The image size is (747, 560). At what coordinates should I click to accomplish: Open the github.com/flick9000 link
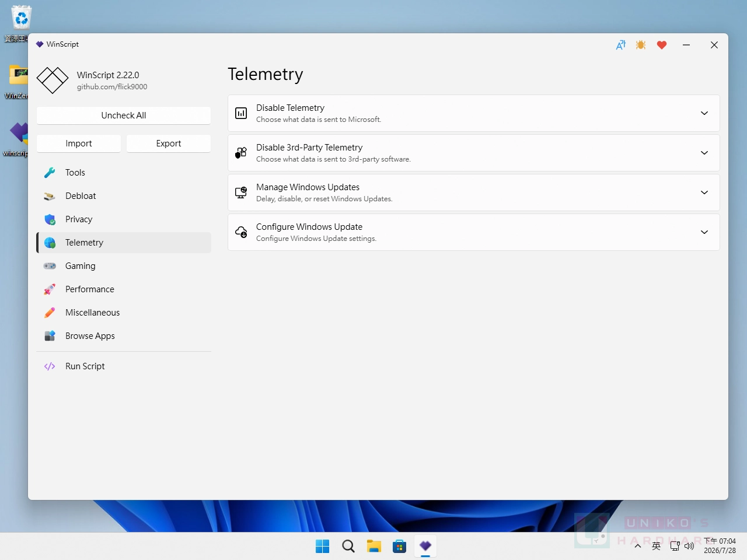click(x=112, y=87)
